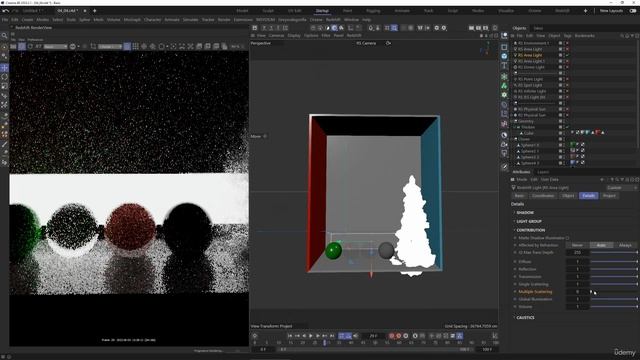Select RS Dome Light in the Objects list
Image resolution: width=640 pixels, height=360 pixels.
(531, 67)
